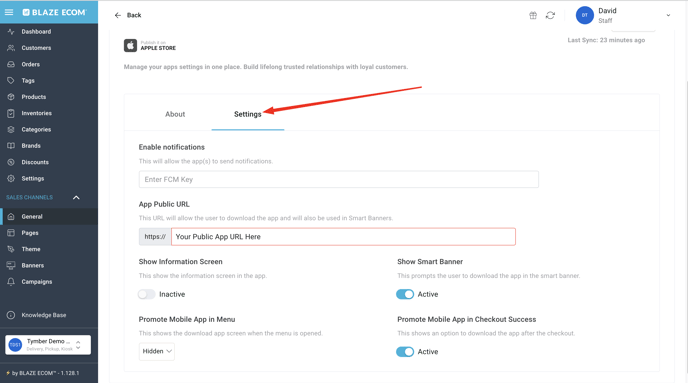Switch to the About tab
Screen dimensions: 688x383
point(175,114)
